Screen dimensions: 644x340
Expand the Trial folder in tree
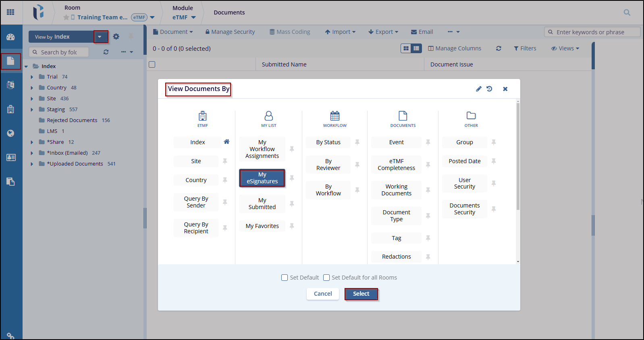point(32,77)
